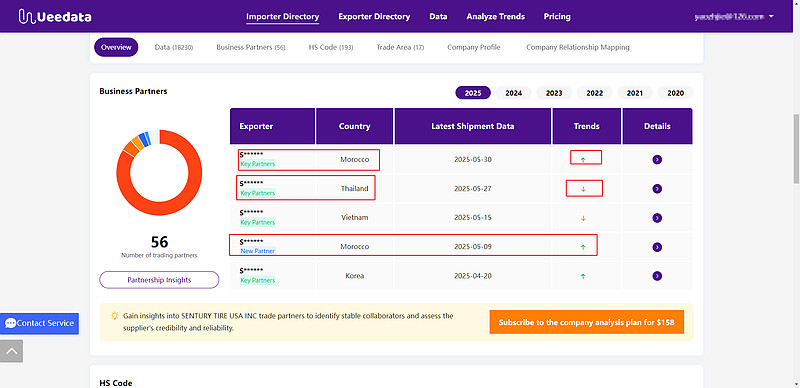Click trend up arrow in Korea row
Screen dimensions: 800x388
coord(583,276)
